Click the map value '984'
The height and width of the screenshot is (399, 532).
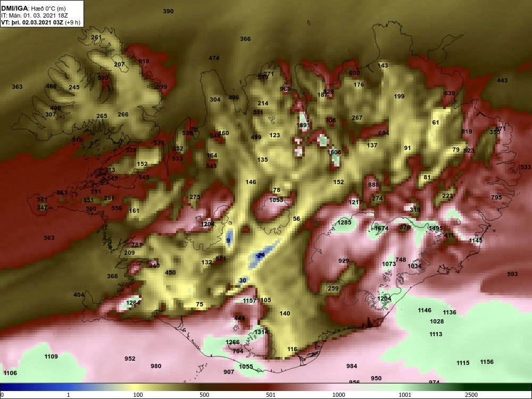[352, 366]
